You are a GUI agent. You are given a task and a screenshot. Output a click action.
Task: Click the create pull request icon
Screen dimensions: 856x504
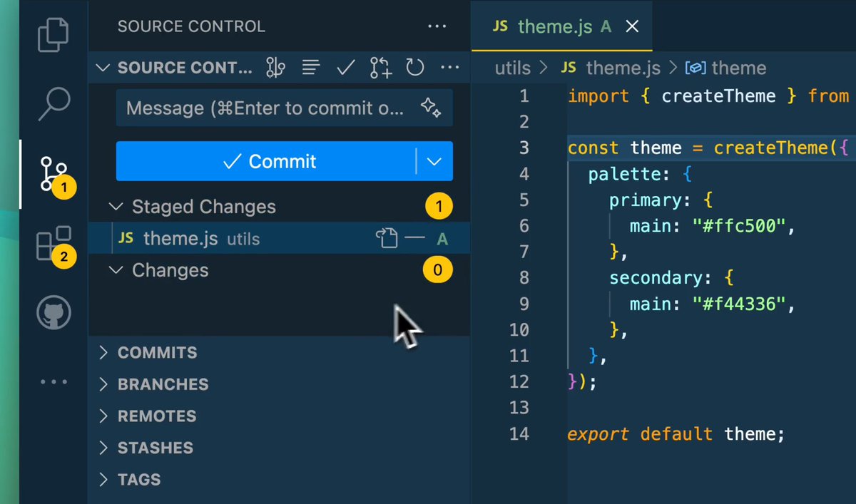tap(381, 68)
